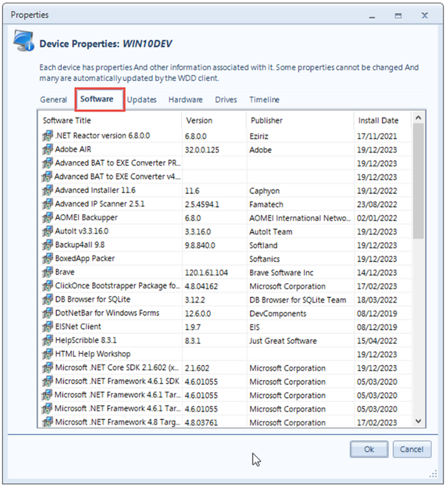Confirm with the Ok button
The height and width of the screenshot is (487, 448).
click(369, 449)
